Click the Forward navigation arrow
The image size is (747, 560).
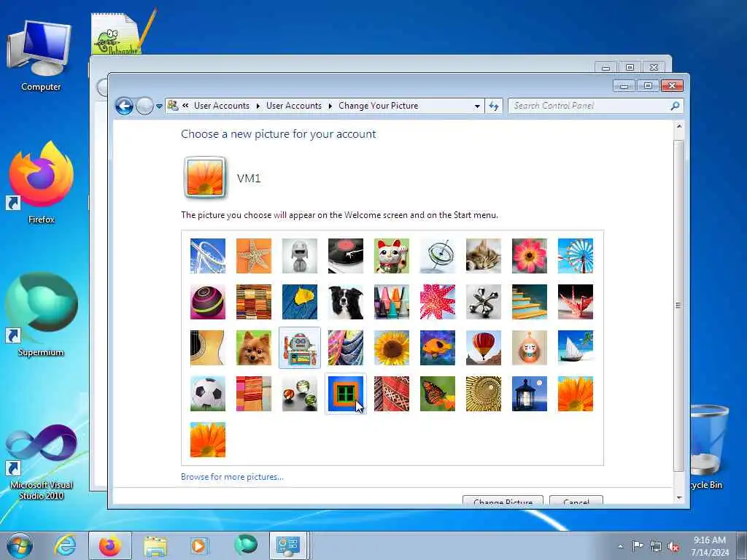(144, 106)
